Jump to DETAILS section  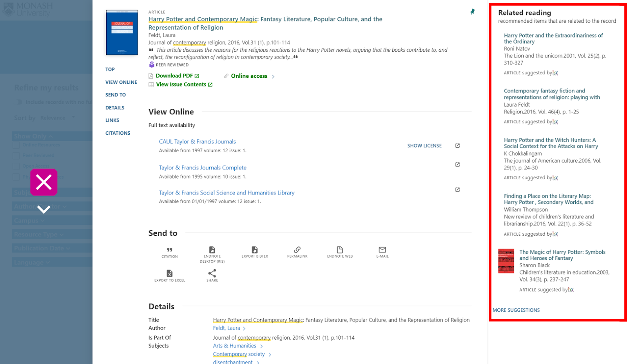115,108
